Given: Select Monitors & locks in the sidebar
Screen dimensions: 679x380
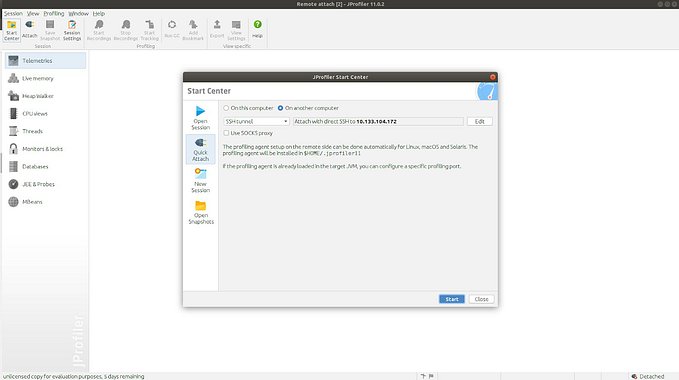Looking at the screenshot, I should [x=45, y=149].
